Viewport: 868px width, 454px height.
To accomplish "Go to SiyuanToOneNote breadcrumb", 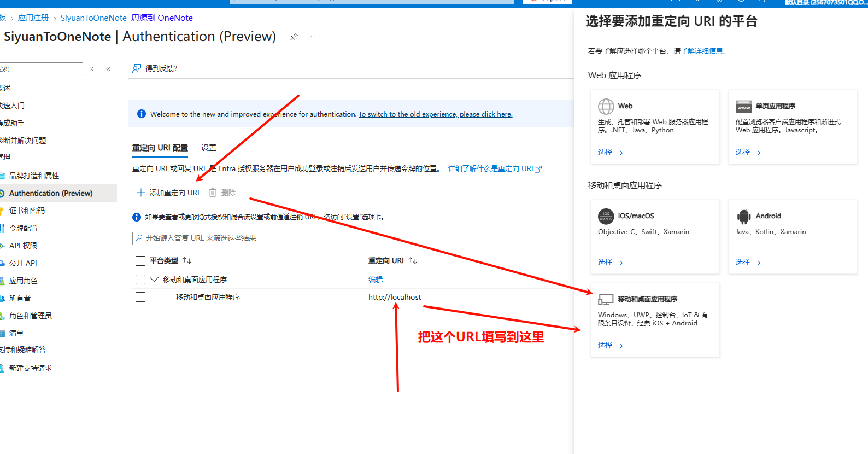I will coord(93,18).
